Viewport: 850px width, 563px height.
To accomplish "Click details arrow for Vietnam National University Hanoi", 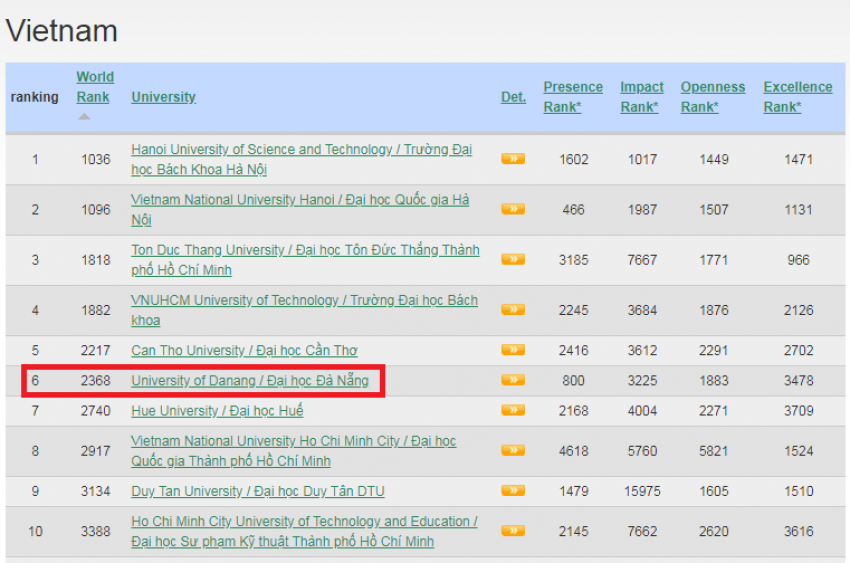I will coord(513,209).
